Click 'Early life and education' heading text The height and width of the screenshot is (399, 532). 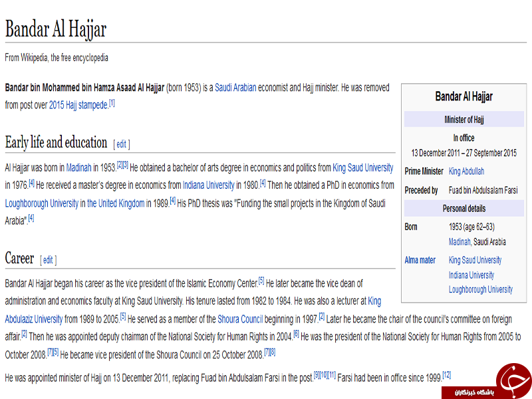point(56,142)
